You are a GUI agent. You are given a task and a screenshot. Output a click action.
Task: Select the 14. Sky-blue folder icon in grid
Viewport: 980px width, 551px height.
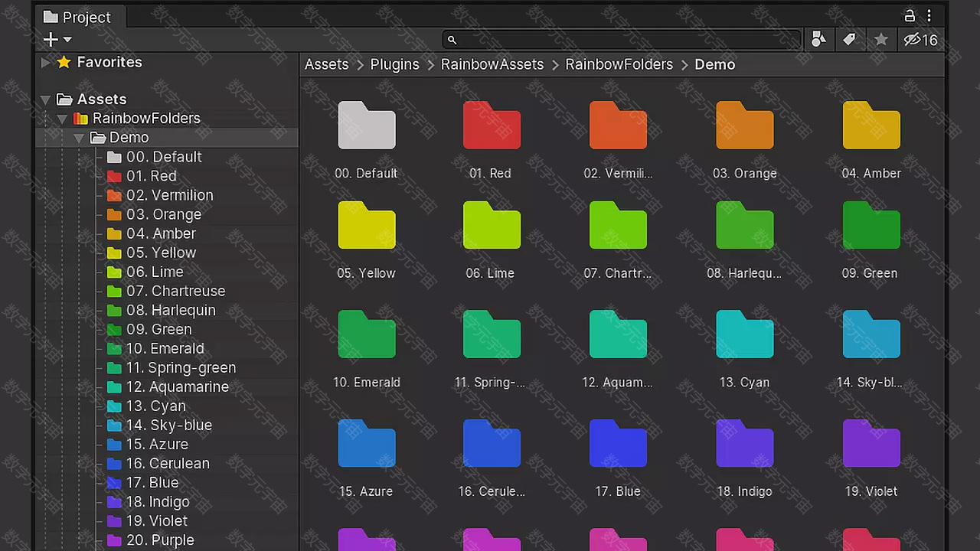click(871, 334)
